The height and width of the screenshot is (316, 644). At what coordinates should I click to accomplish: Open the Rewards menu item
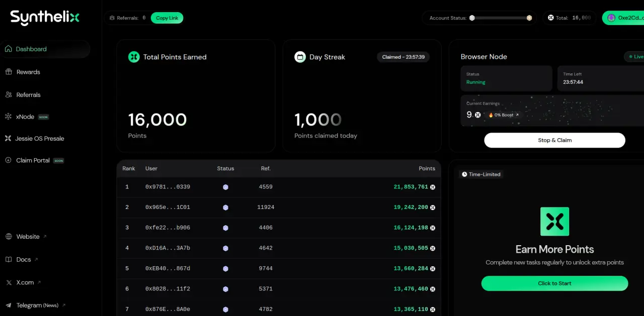[x=28, y=72]
